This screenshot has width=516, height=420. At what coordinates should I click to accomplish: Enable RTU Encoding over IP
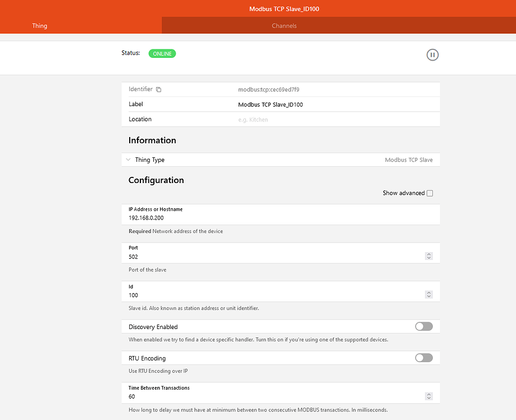tap(423, 358)
